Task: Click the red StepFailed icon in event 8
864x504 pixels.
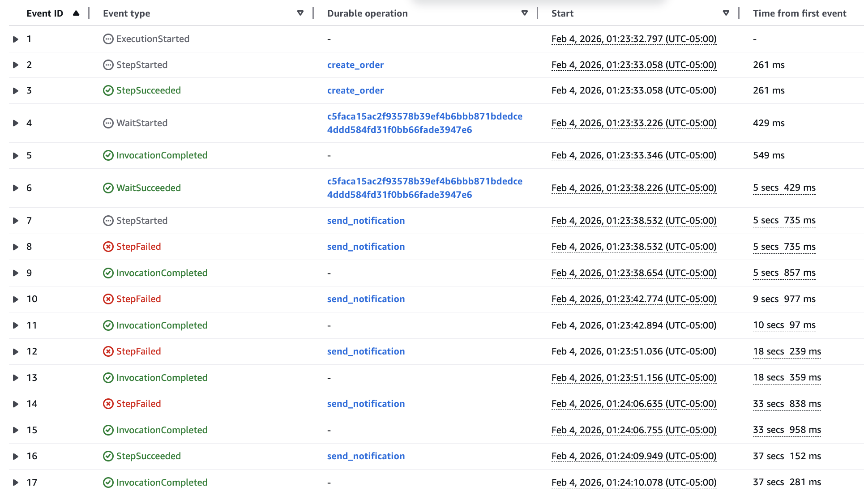Action: tap(108, 247)
